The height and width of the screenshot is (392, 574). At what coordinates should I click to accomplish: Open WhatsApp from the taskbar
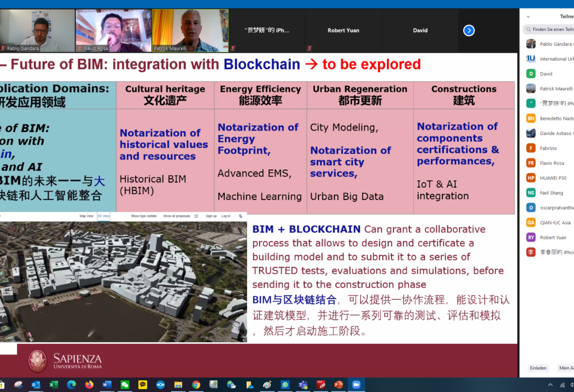(284, 385)
